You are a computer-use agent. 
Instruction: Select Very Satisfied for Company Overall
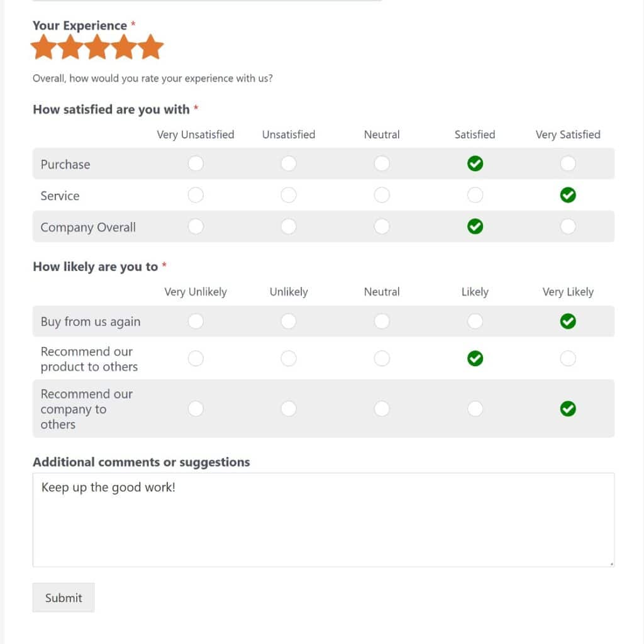(568, 226)
